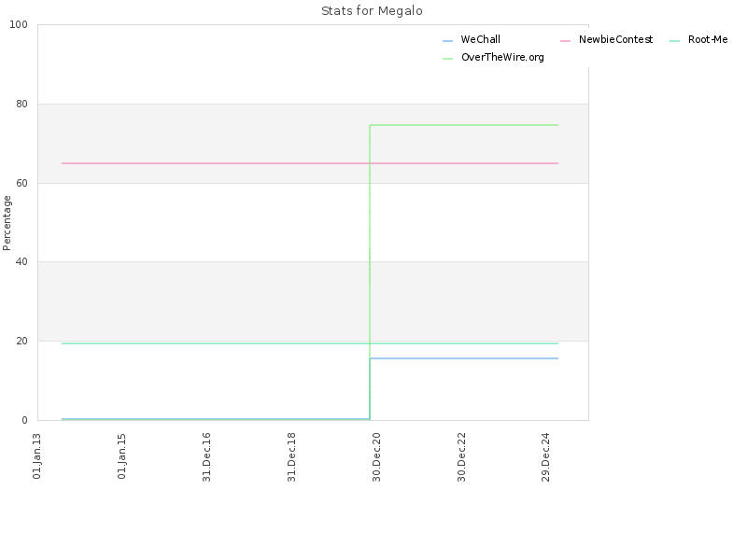Image resolution: width=747 pixels, height=560 pixels.
Task: Click the WeChall blue legend swatch
Action: [447, 41]
